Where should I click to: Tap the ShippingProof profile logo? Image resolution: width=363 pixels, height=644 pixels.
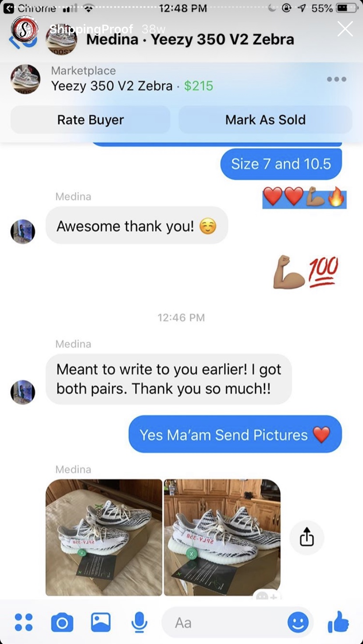click(25, 30)
